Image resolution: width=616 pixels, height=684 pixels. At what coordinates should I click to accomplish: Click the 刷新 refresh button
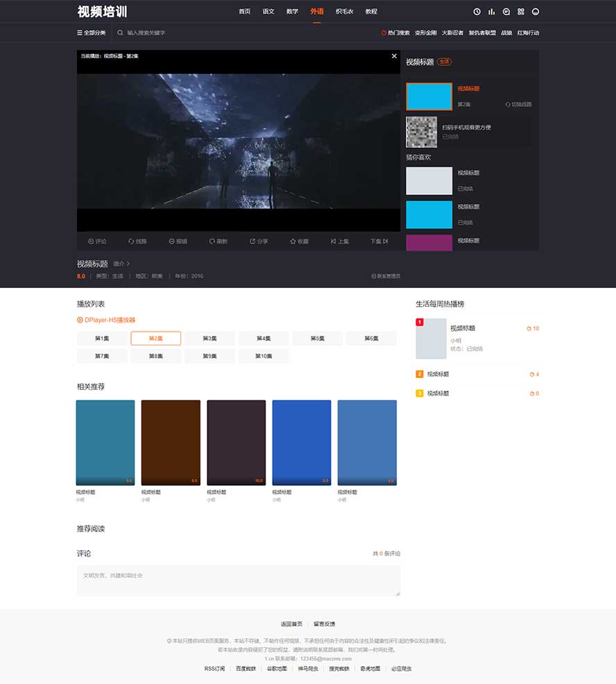[x=219, y=241]
